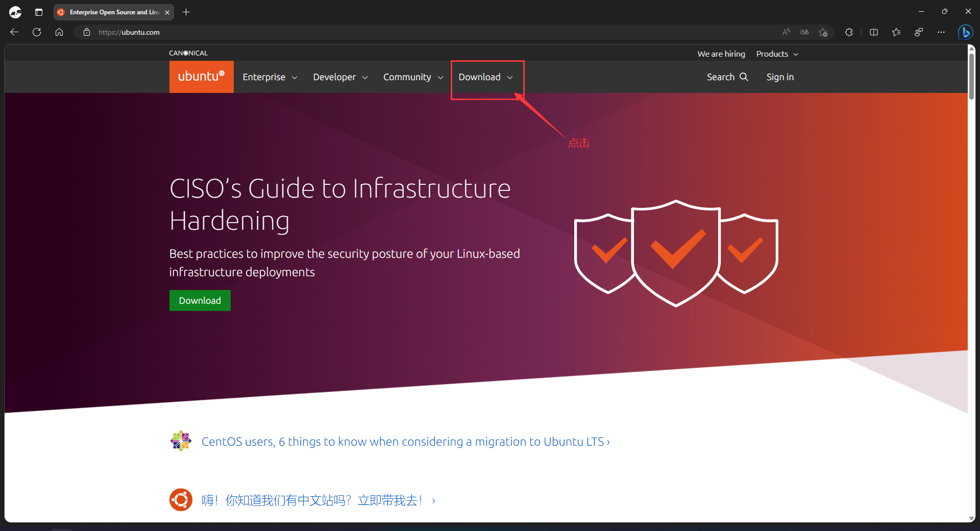The height and width of the screenshot is (531, 980).
Task: Open the collections icon in toolbar
Action: coord(919,32)
